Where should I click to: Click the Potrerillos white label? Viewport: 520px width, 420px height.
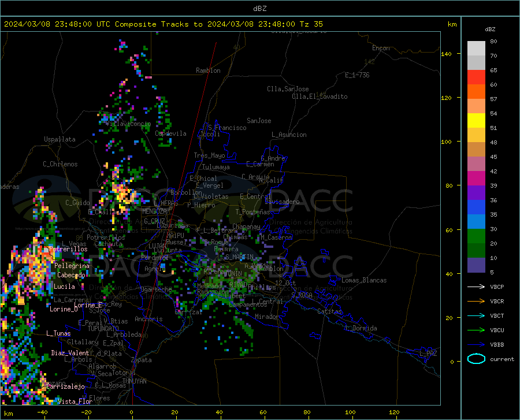tap(68, 249)
